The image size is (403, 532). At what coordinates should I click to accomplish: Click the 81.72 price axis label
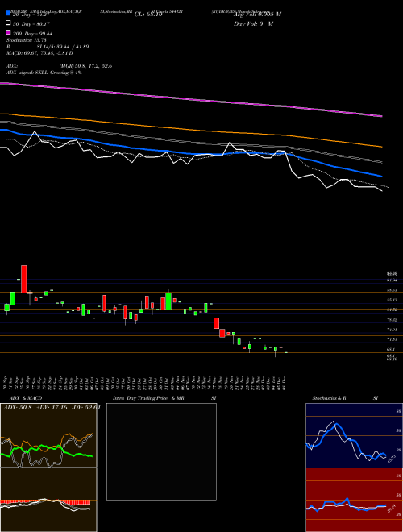392,310
